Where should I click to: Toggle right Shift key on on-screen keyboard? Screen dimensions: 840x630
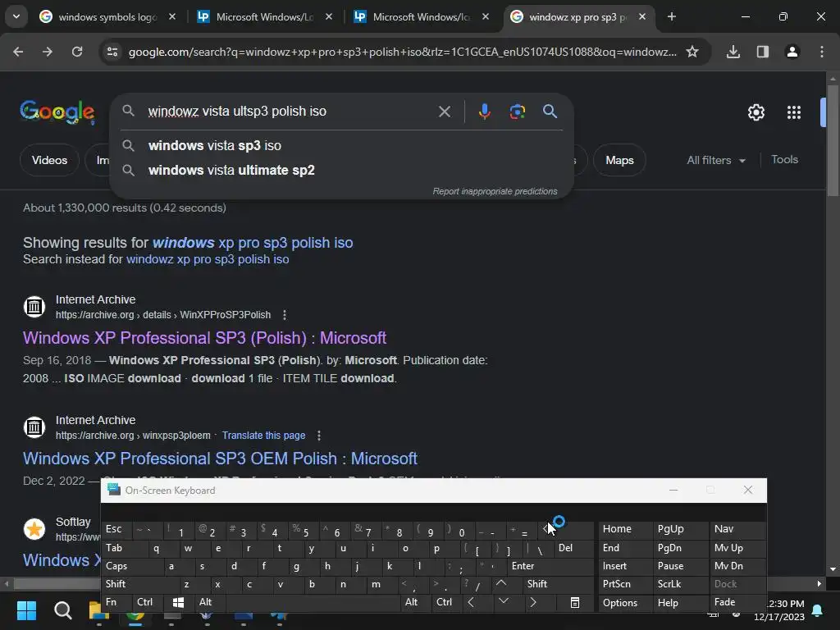559,584
